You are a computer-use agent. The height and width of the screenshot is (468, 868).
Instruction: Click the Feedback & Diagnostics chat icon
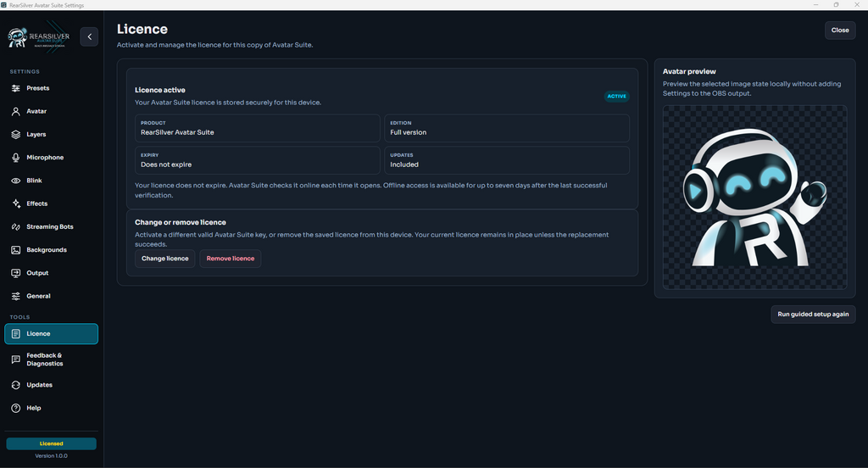tap(16, 359)
